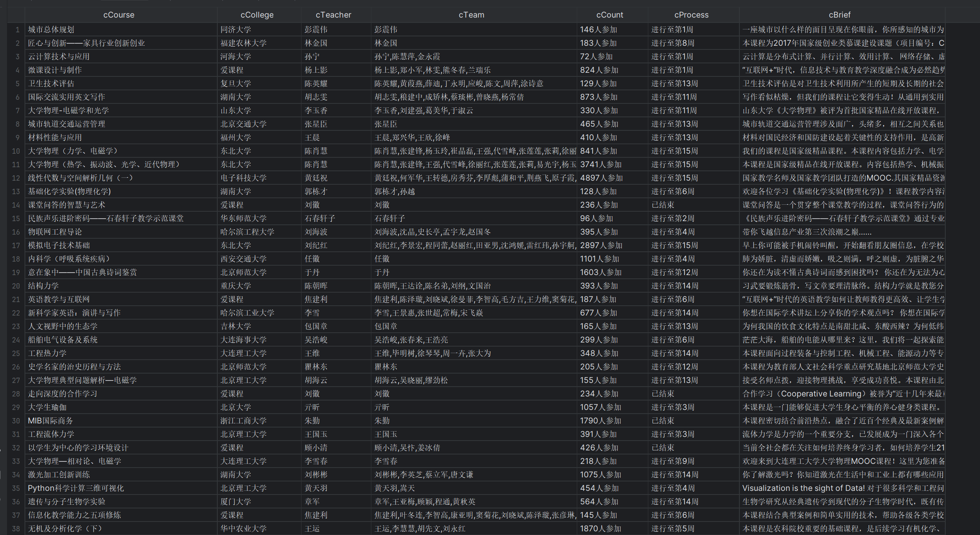
Task: Select row number 1 in gutter
Action: 17,30
